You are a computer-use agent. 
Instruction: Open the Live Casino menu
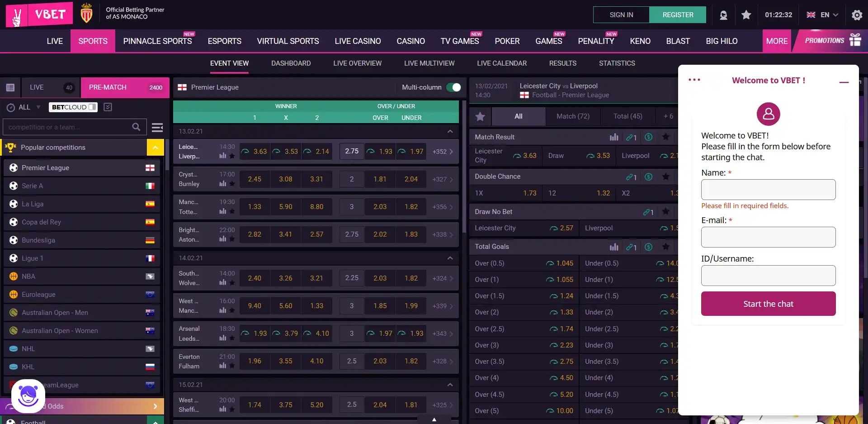[358, 41]
